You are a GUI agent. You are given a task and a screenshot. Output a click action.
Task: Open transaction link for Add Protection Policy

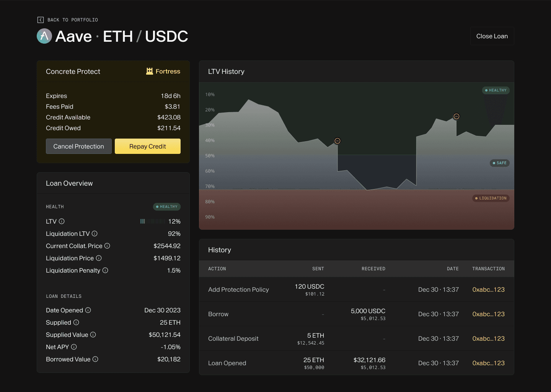tap(488, 289)
